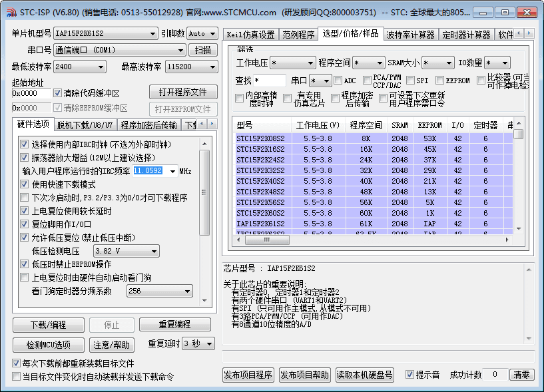Check the EEPROM filter checkbox
This screenshot has height=392, width=544.
coord(439,81)
